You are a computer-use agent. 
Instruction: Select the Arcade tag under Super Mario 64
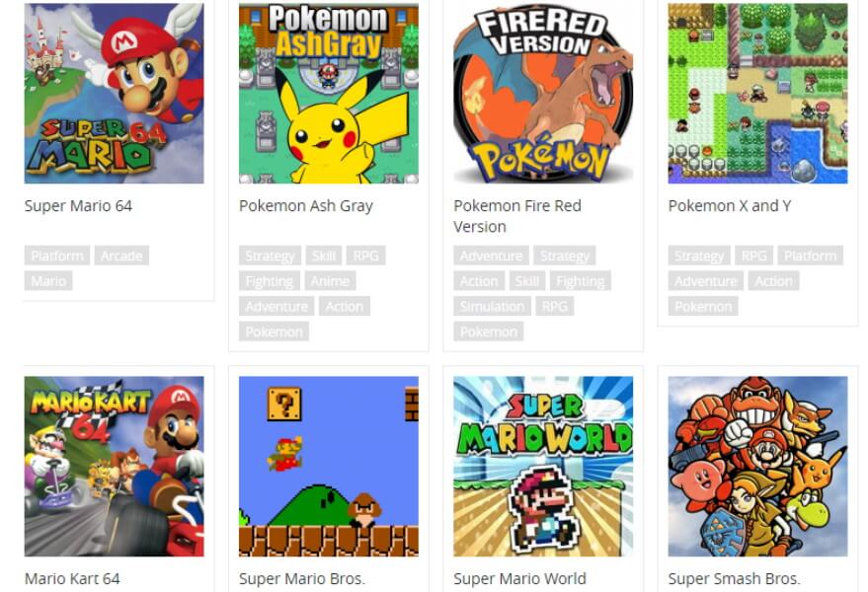[121, 256]
